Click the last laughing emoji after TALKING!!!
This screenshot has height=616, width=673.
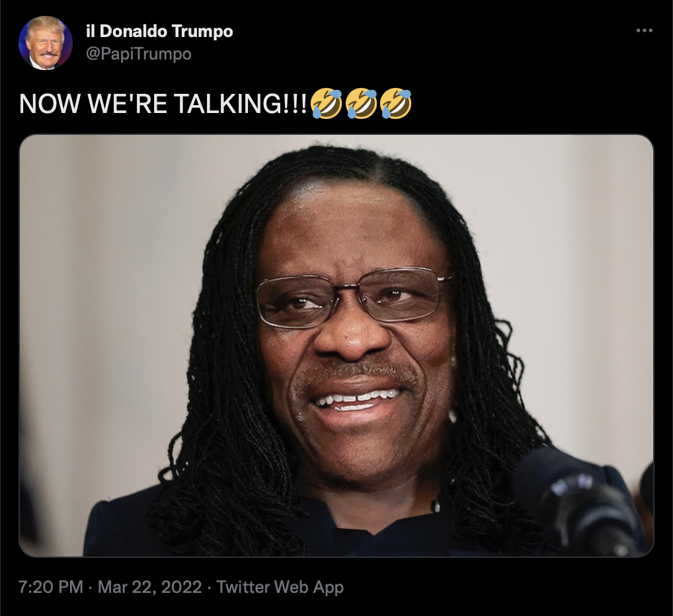396,103
